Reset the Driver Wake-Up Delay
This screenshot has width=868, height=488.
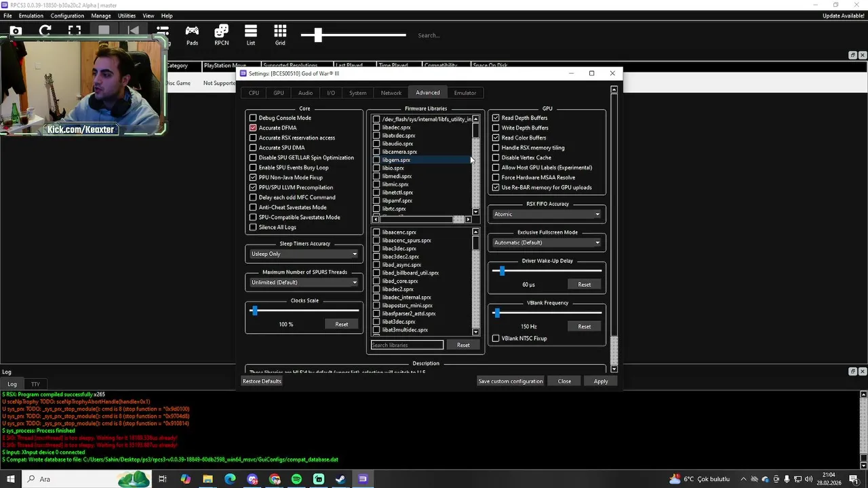585,285
